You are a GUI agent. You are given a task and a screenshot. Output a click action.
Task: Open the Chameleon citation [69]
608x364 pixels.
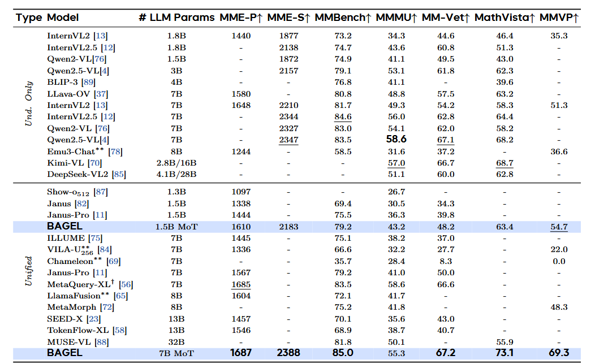click(114, 261)
